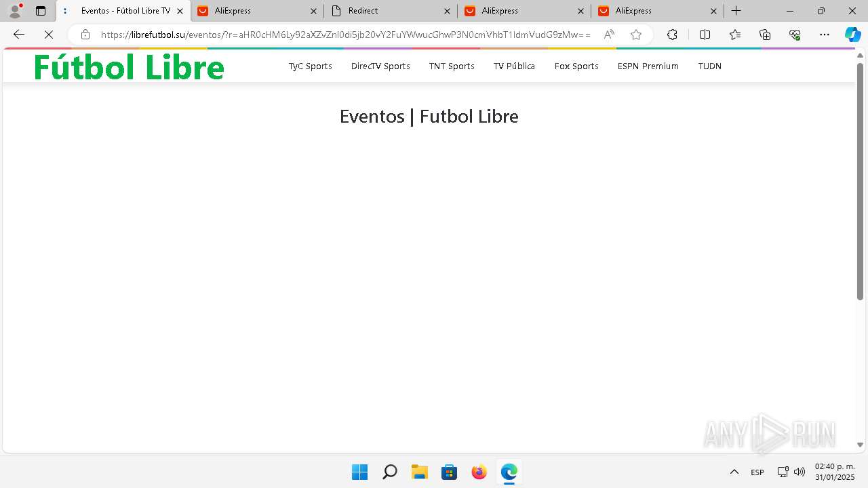
Task: Open the Favorites list icon
Action: point(735,35)
